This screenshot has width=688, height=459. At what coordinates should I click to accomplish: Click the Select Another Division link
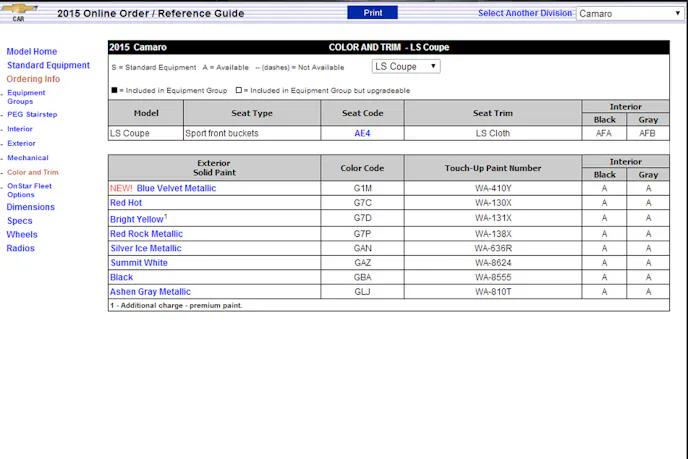524,13
